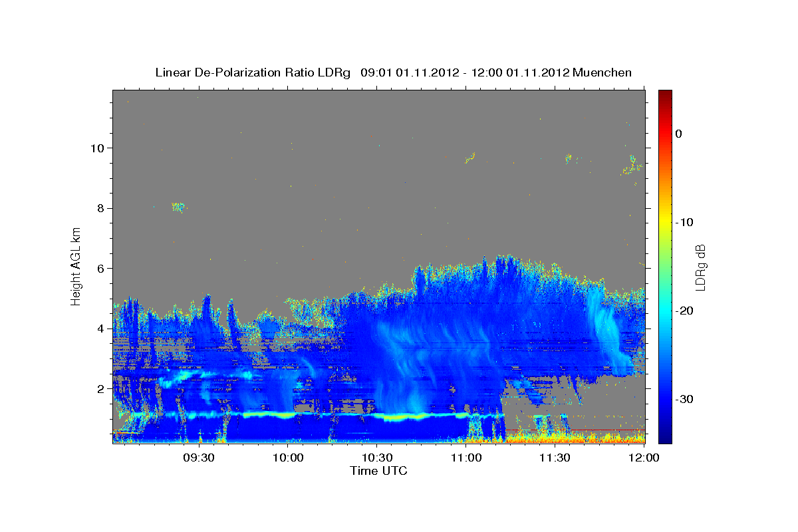Screen dimensions: 798x532
Task: Click the plot title 'Linear De-Polarization Ratio LDRg'
Action: coord(252,72)
